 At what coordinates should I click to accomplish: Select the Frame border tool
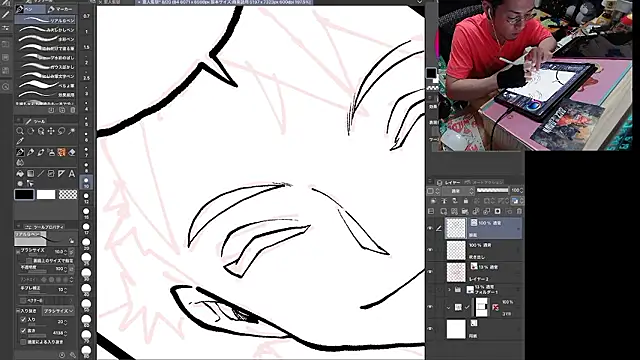[51, 173]
